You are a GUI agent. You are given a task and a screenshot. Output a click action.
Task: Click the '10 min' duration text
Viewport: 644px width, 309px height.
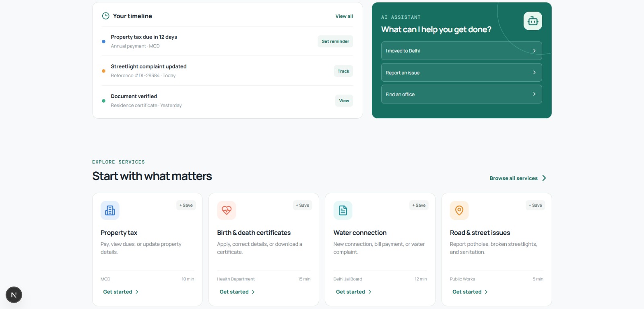click(x=188, y=279)
